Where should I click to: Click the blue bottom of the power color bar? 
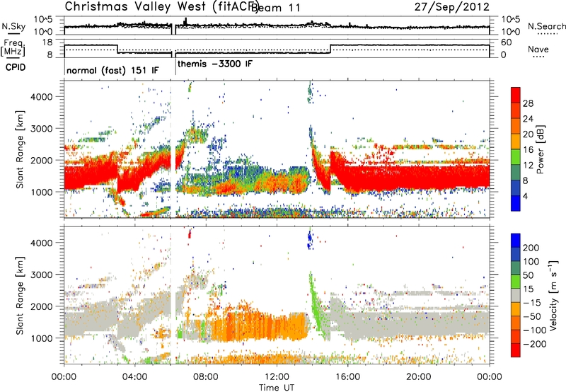click(x=516, y=203)
